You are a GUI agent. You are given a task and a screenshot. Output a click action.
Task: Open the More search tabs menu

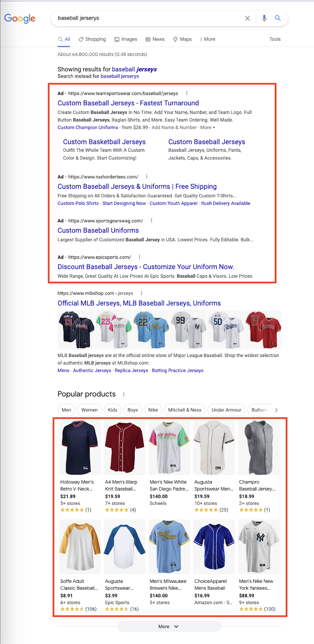pos(207,39)
